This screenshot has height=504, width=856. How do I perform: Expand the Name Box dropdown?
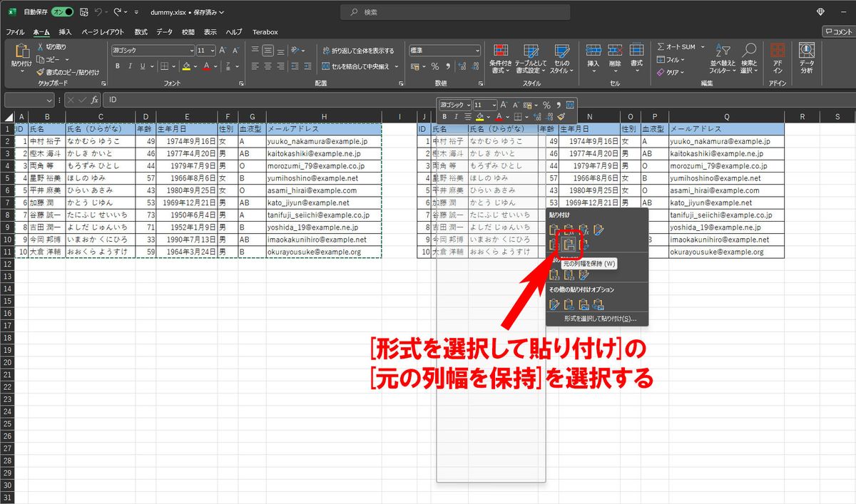pos(50,101)
